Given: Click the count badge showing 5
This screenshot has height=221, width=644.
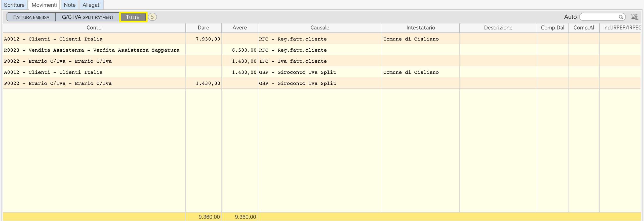Looking at the screenshot, I should tap(152, 17).
